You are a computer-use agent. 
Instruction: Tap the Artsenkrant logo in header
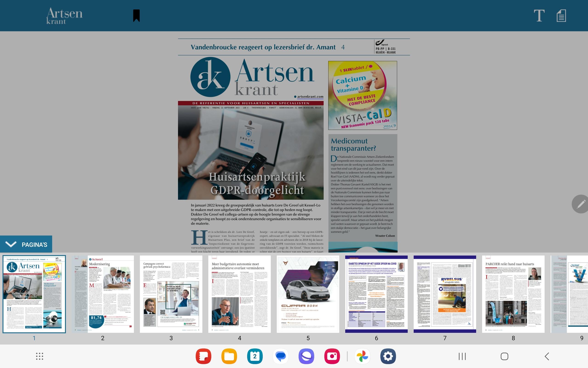[x=64, y=16]
